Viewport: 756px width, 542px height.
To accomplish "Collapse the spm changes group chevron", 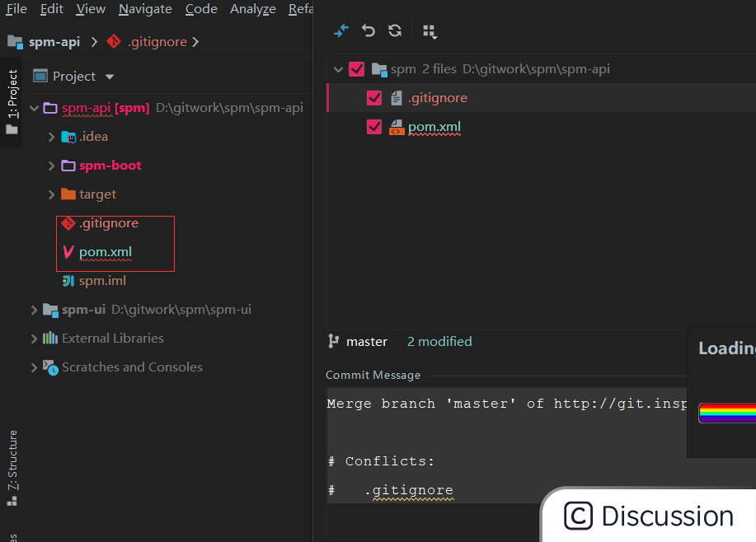I will pyautogui.click(x=339, y=69).
